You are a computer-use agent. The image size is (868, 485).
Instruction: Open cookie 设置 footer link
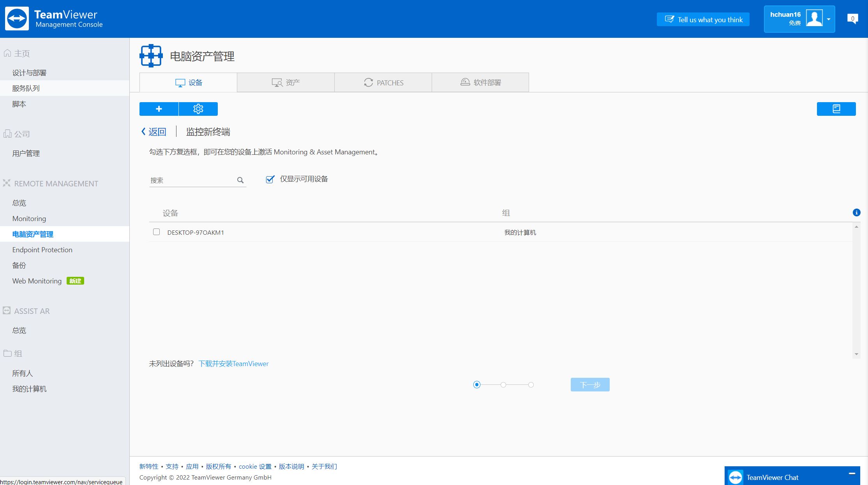[255, 466]
